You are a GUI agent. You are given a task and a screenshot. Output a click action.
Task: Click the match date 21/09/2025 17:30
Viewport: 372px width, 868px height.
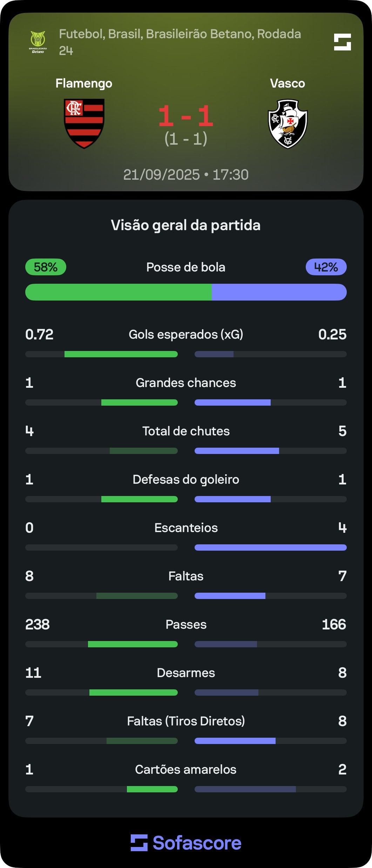point(186,174)
